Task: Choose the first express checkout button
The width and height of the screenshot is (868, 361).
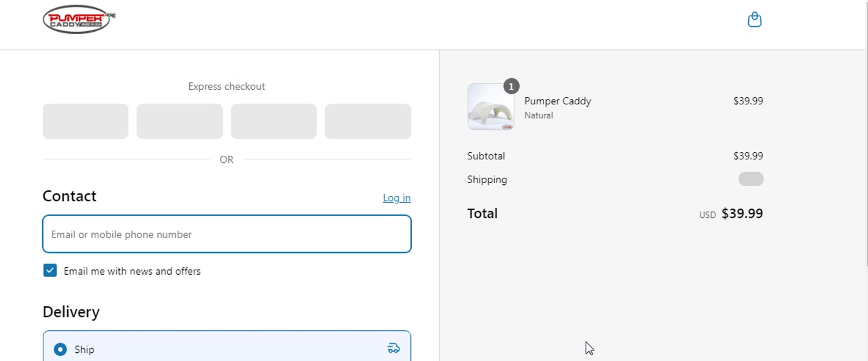Action: tap(86, 121)
